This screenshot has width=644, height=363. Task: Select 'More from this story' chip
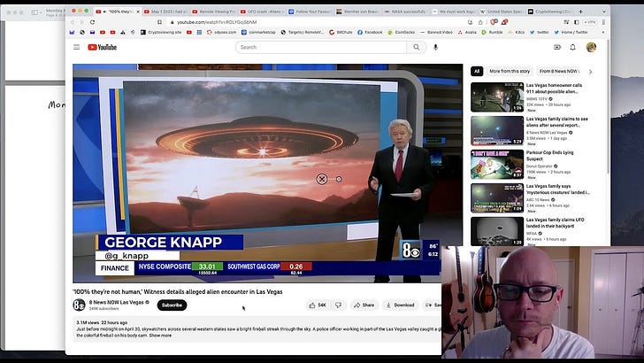pyautogui.click(x=510, y=71)
